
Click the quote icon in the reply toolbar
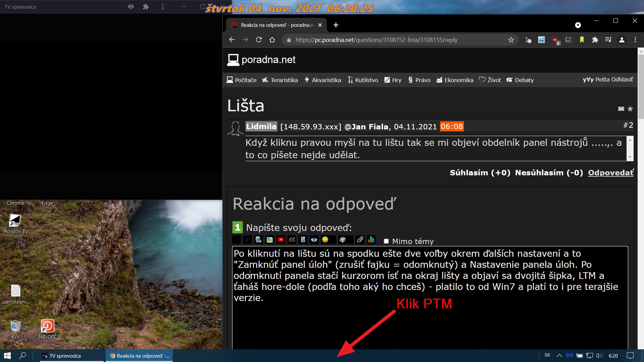[x=292, y=240]
